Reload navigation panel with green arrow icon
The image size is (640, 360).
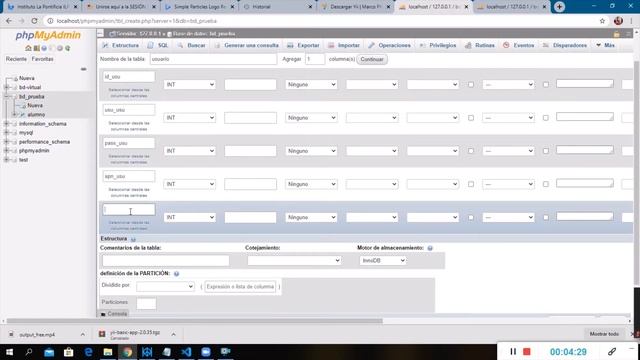[67, 48]
